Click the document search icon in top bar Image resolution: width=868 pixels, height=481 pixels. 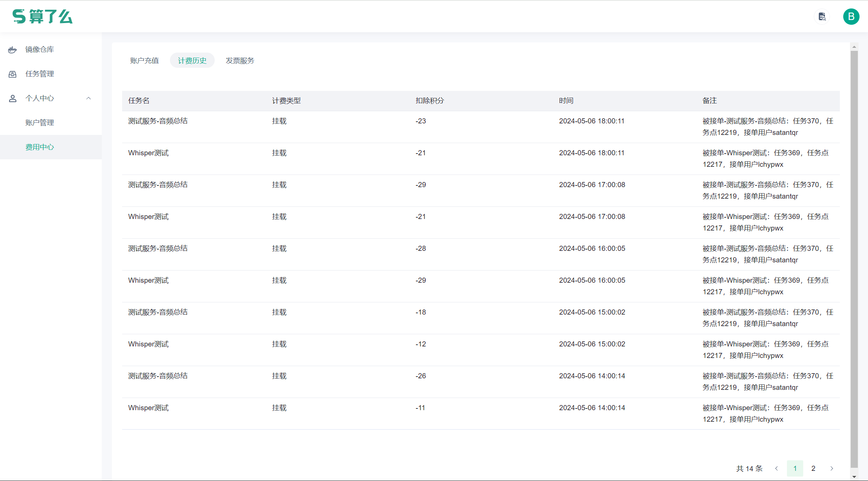[822, 16]
